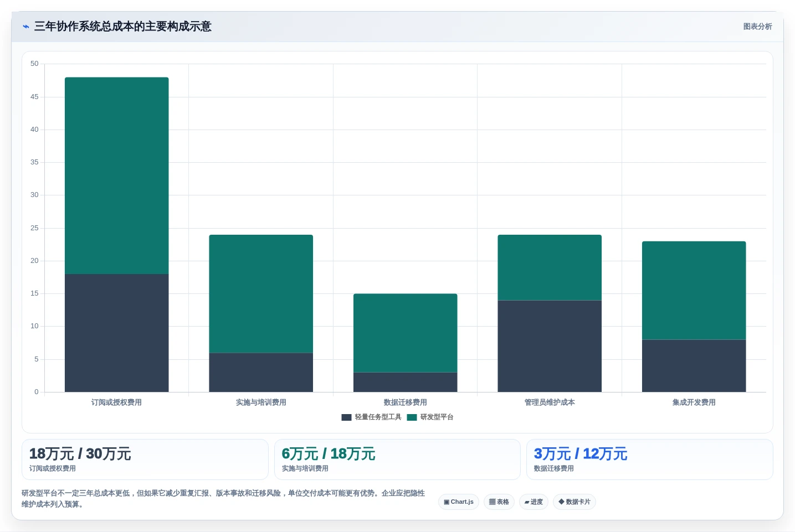Click the blue lightning icon beside the title

click(26, 27)
